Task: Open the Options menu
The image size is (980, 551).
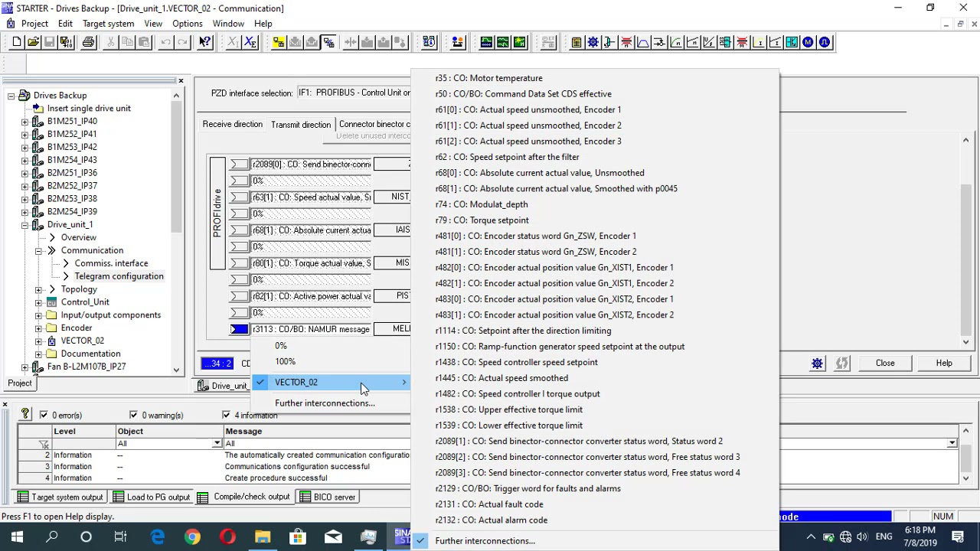Action: pyautogui.click(x=188, y=24)
